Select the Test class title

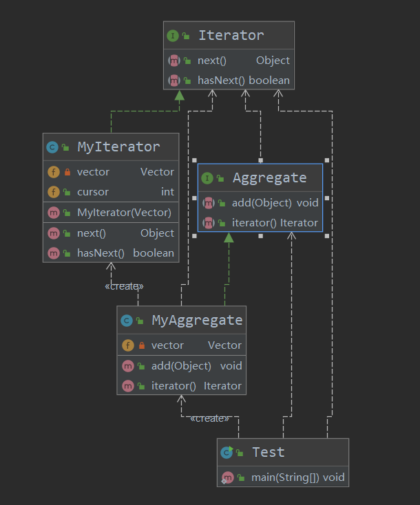268,452
